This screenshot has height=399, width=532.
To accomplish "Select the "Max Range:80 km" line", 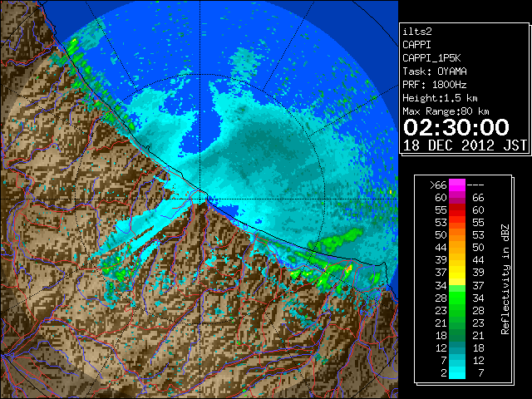I will pos(446,111).
